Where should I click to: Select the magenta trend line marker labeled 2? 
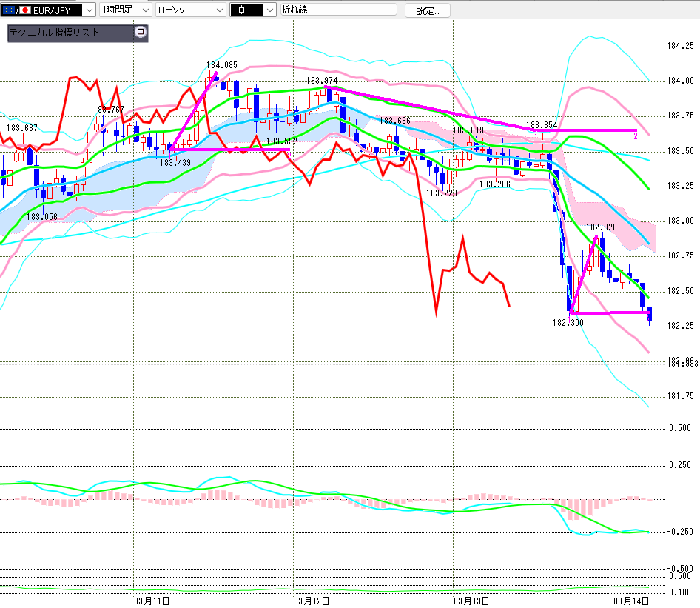click(635, 136)
